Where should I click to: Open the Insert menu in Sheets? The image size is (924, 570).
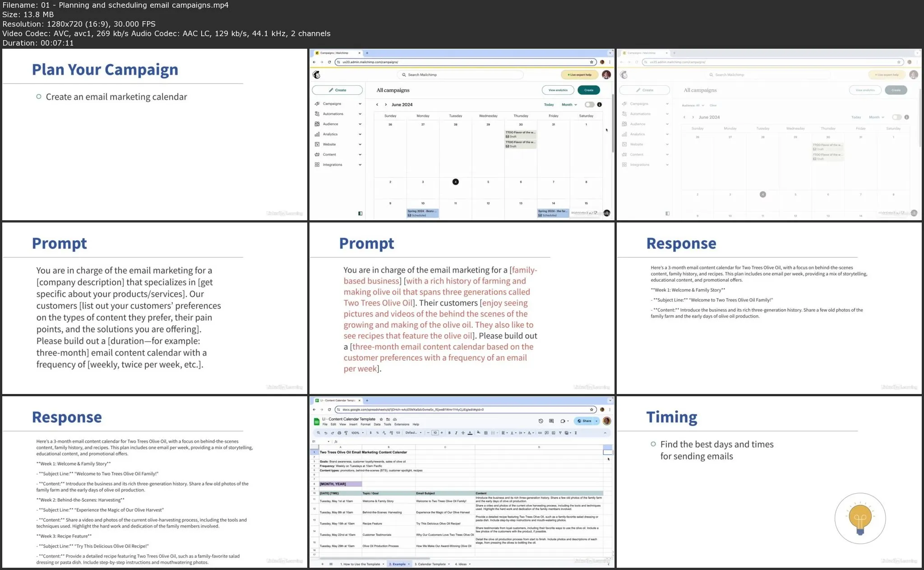pos(353,424)
